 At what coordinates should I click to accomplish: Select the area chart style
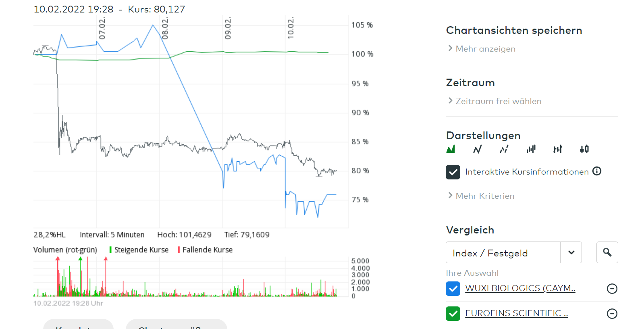pos(451,149)
